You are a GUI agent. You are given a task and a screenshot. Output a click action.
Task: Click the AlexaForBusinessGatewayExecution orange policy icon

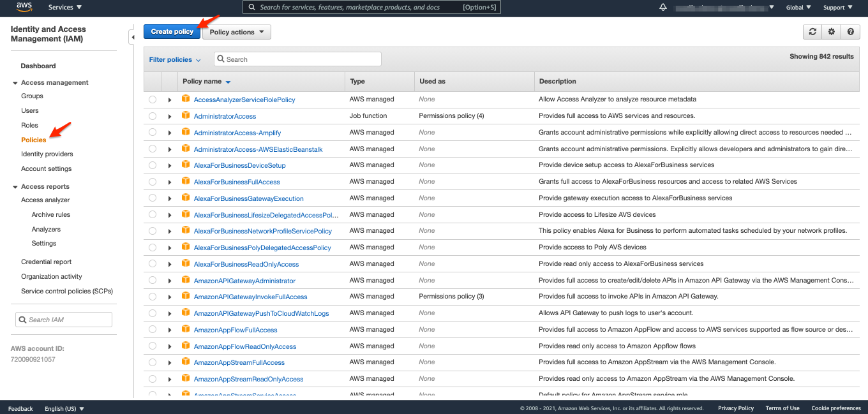186,198
